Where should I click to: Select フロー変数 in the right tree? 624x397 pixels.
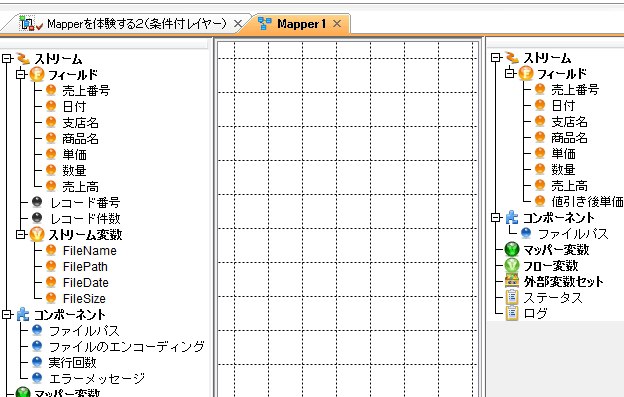(x=551, y=266)
